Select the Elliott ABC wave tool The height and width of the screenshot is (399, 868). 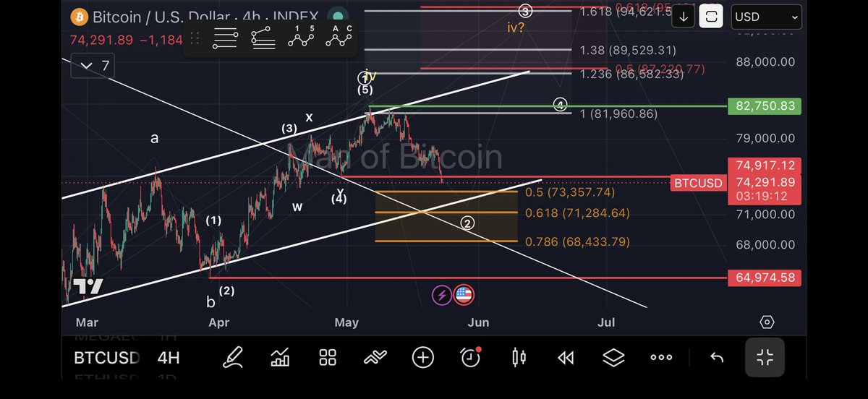click(339, 38)
